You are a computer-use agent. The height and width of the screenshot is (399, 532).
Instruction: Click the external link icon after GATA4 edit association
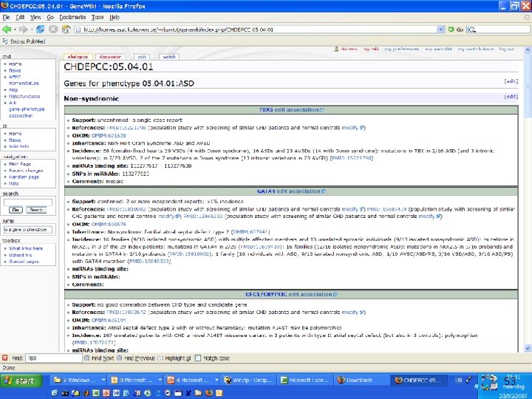(324, 191)
